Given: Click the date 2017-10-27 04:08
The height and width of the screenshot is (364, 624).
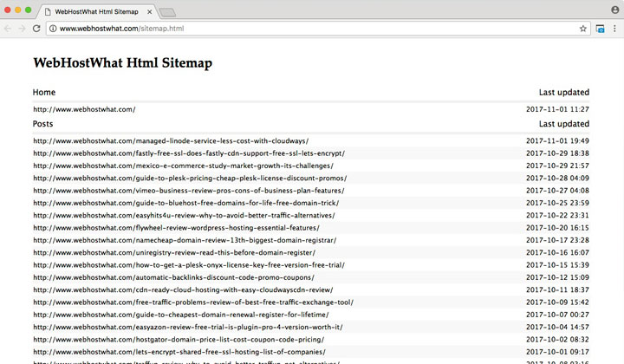Looking at the screenshot, I should pyautogui.click(x=557, y=191).
